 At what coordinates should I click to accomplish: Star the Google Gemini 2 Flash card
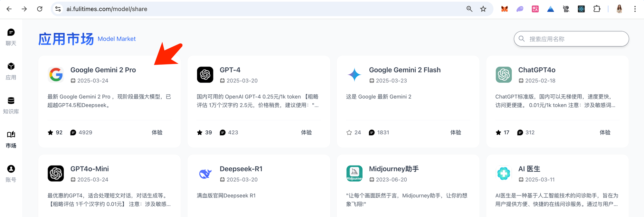pos(349,133)
